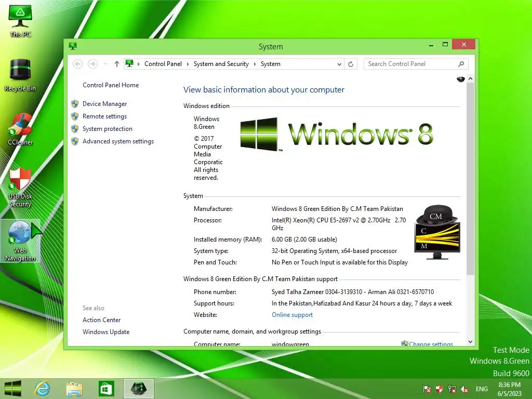Viewport: 532px width, 399px height.
Task: Open Action Center under See also
Action: pos(101,320)
